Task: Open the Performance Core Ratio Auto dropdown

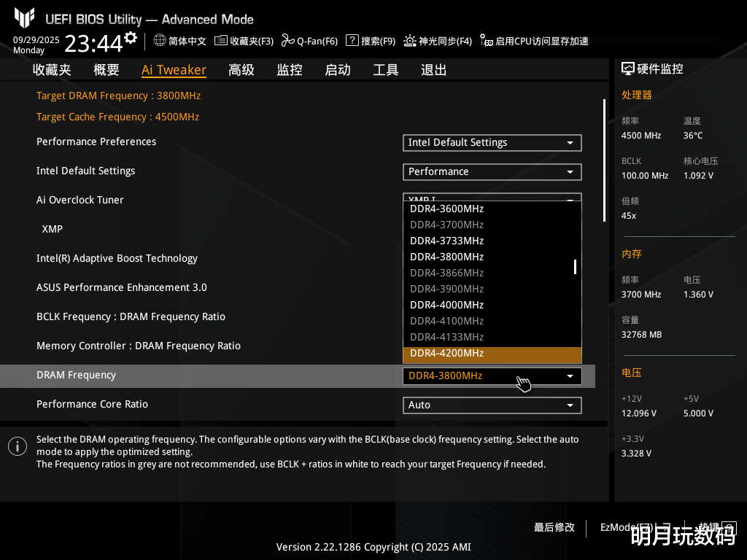Action: tap(492, 405)
